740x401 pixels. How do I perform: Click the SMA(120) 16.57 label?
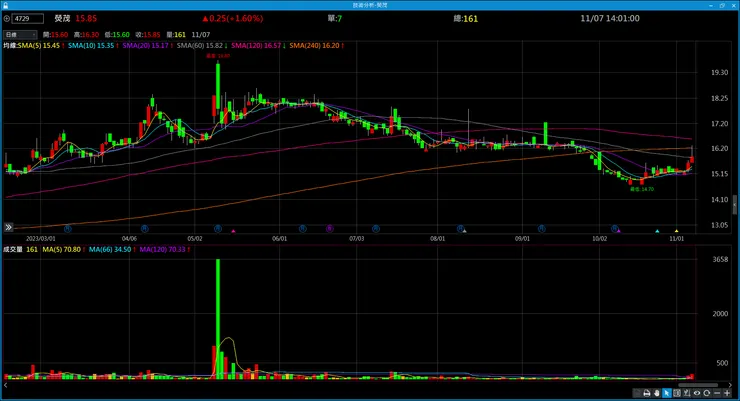click(256, 46)
